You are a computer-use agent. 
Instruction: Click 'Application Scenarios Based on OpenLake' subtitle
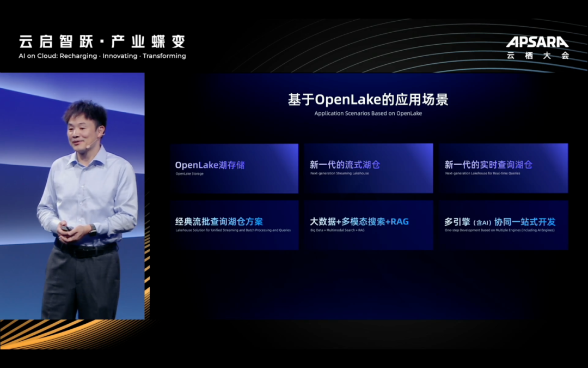(x=368, y=113)
